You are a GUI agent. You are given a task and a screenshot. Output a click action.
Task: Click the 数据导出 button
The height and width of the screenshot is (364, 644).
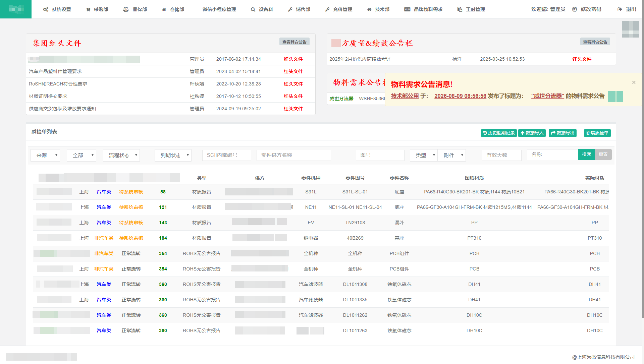(x=562, y=133)
